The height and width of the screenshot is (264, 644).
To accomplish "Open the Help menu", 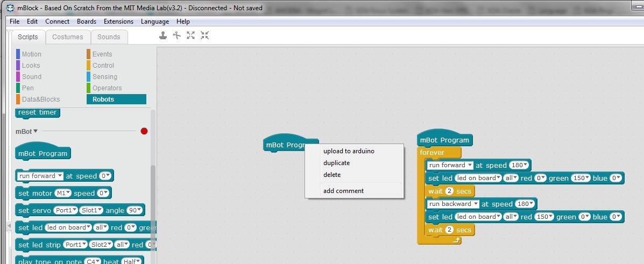I will pyautogui.click(x=183, y=22).
